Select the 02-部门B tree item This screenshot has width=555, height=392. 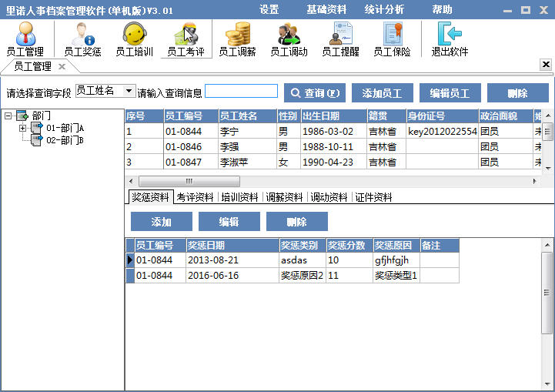(x=65, y=140)
